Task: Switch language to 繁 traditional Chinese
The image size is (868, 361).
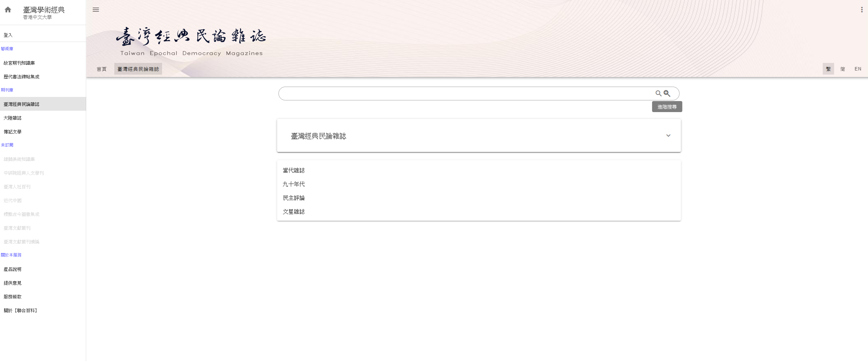Action: click(828, 69)
